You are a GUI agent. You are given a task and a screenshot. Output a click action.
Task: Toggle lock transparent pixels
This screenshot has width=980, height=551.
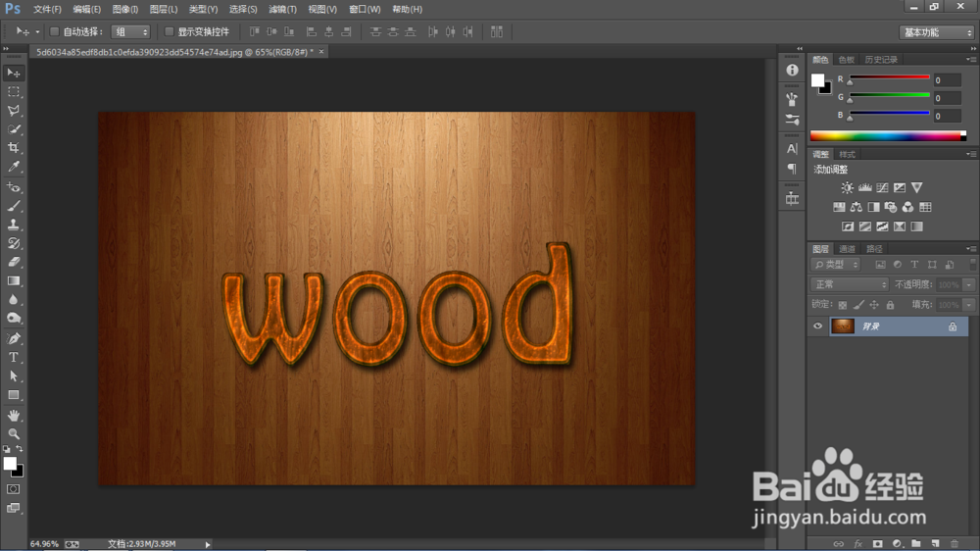coord(843,305)
